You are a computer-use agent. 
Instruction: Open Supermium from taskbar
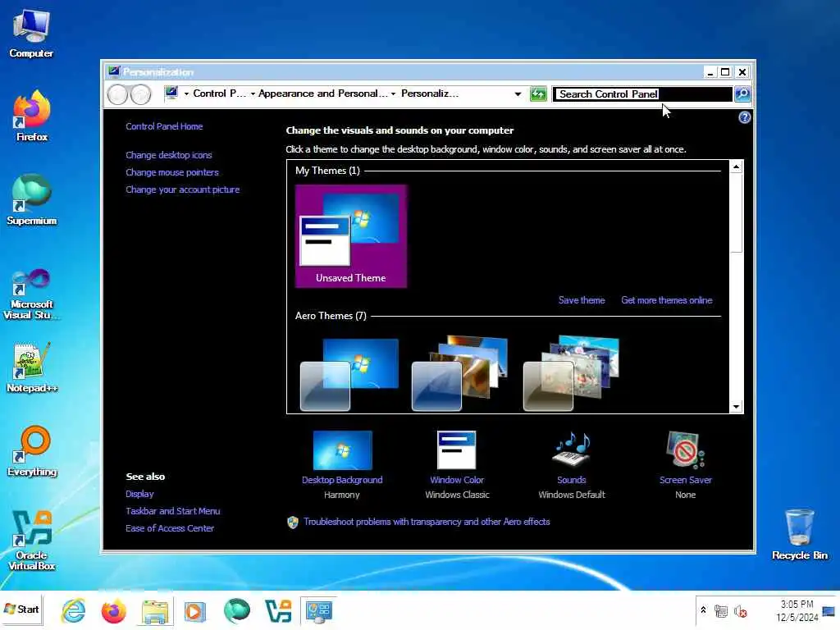point(237,610)
